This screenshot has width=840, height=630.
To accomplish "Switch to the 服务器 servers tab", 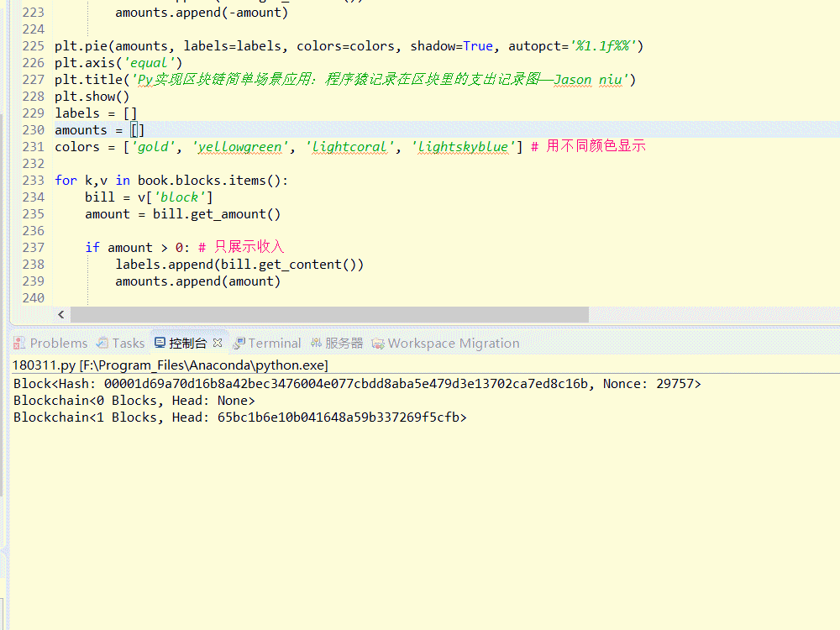I will tap(337, 344).
